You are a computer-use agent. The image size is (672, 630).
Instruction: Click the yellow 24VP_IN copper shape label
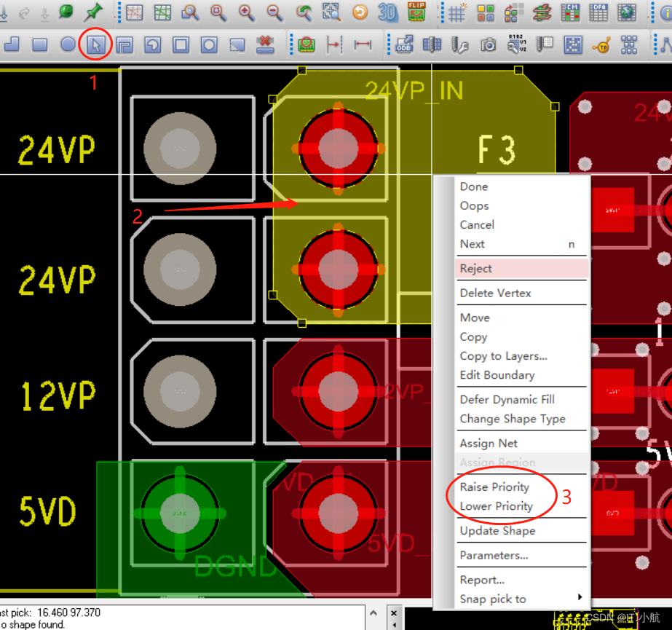tap(414, 90)
